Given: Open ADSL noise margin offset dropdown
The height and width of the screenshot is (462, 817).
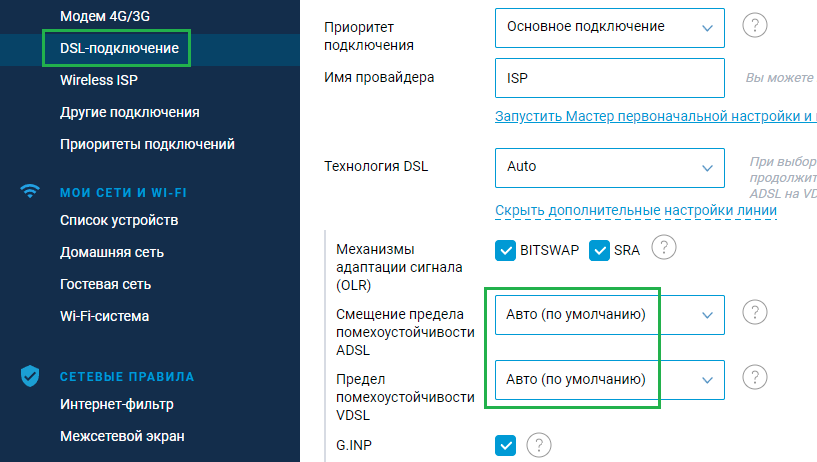Looking at the screenshot, I should click(609, 315).
